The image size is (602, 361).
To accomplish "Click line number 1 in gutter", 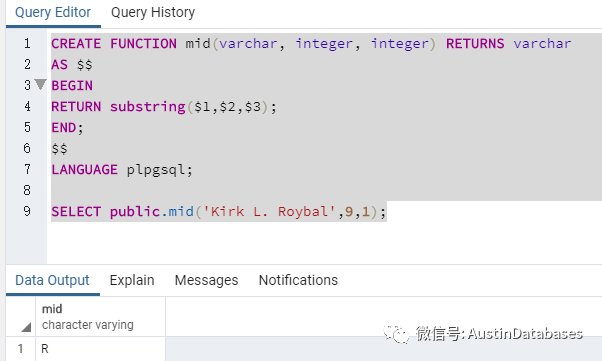I will click(x=27, y=43).
